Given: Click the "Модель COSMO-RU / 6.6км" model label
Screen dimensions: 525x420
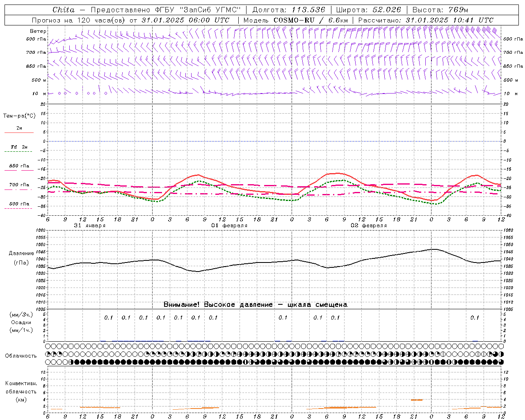Looking at the screenshot, I should point(296,20).
